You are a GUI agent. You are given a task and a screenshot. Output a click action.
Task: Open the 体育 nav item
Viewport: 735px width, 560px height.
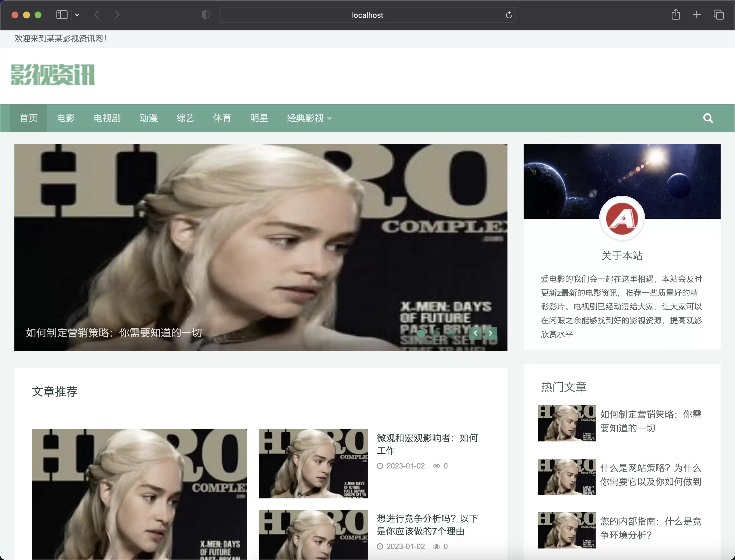tap(222, 118)
